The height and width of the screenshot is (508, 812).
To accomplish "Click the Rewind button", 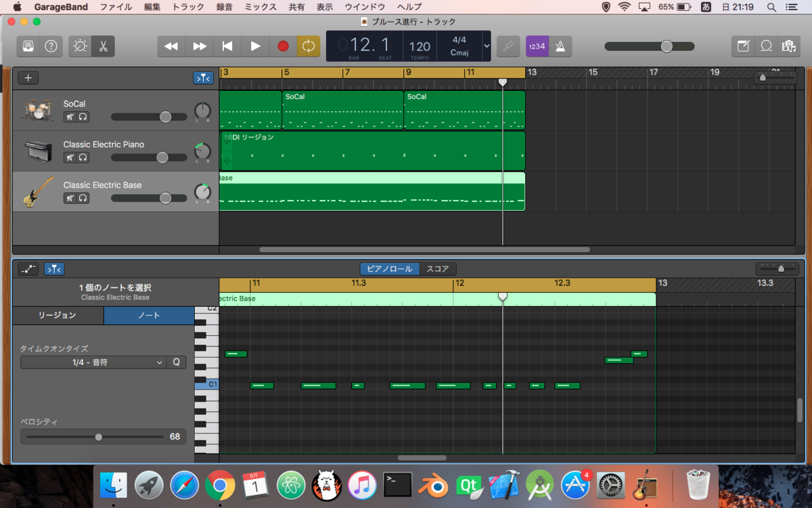I will click(172, 46).
